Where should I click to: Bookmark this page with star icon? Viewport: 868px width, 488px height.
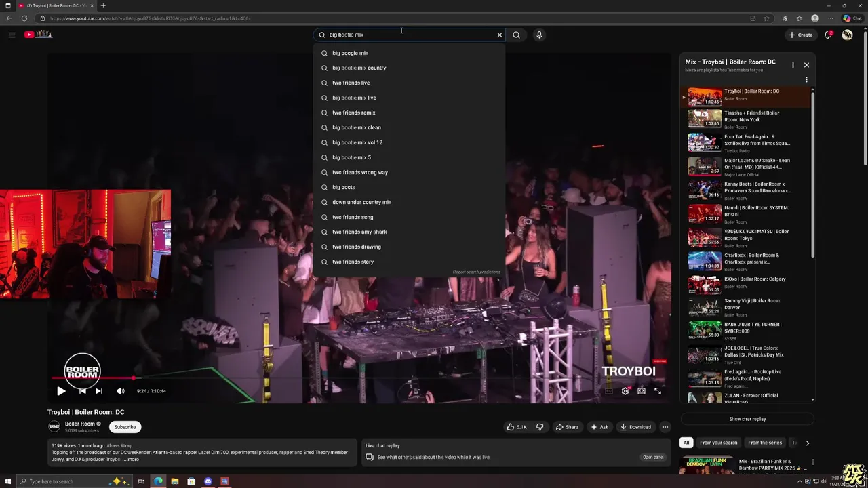[766, 18]
